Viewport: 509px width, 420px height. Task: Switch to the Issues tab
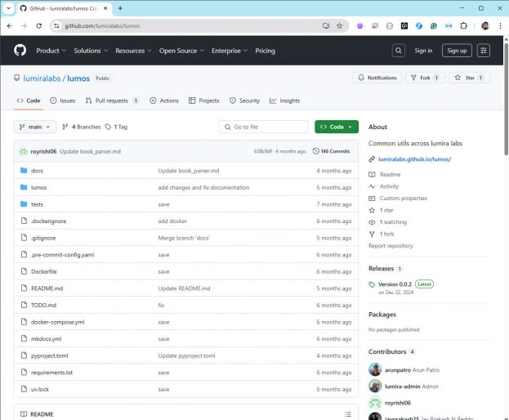[x=62, y=101]
